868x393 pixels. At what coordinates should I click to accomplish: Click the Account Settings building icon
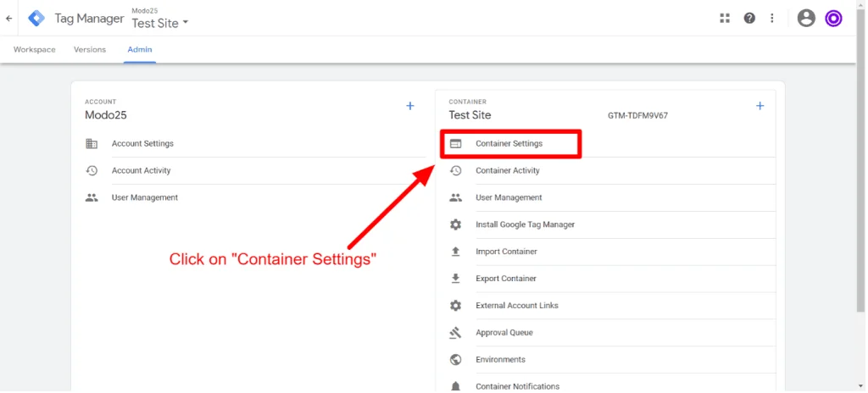92,143
